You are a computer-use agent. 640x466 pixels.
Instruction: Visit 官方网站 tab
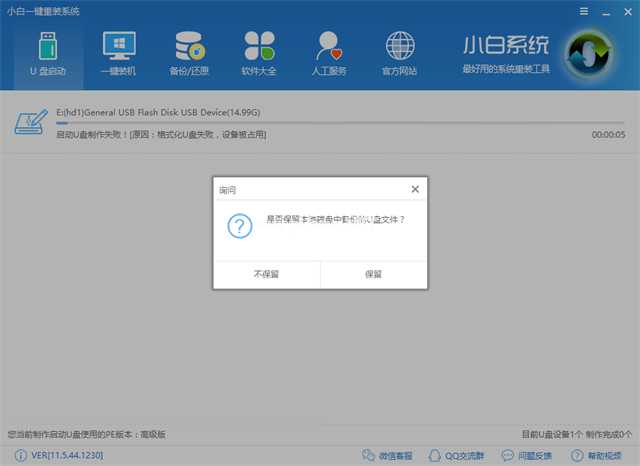(x=400, y=54)
